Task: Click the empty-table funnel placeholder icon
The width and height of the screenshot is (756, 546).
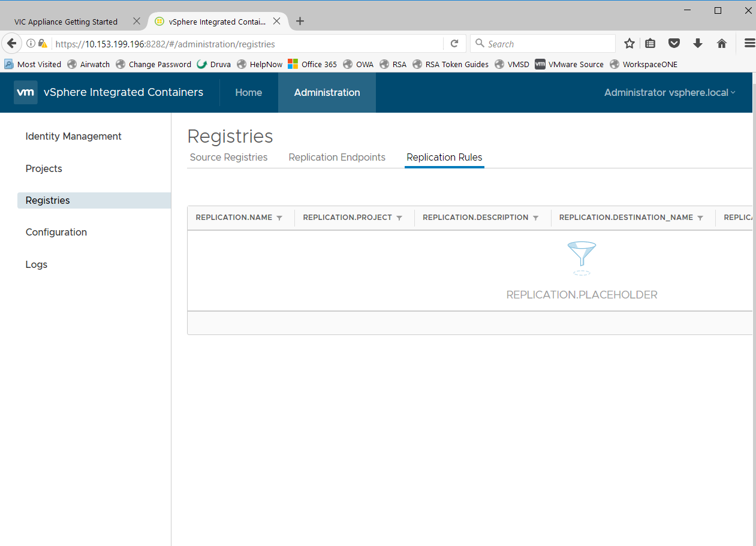Action: pos(582,258)
